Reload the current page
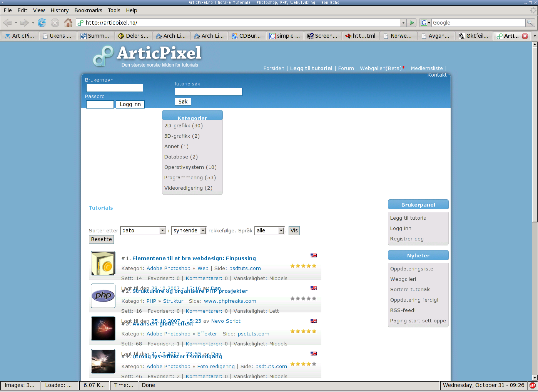Viewport: 538px width, 392px height. pos(42,23)
